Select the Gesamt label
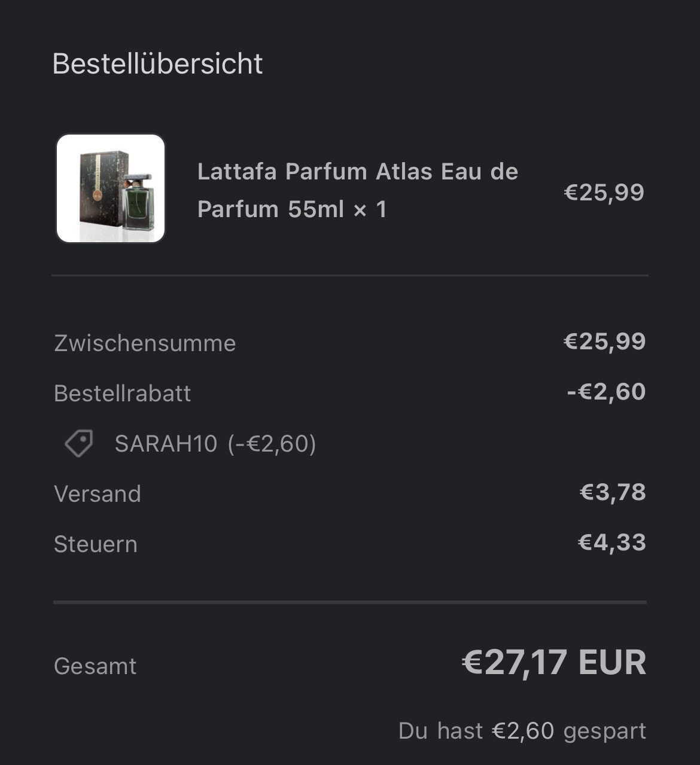 [95, 666]
